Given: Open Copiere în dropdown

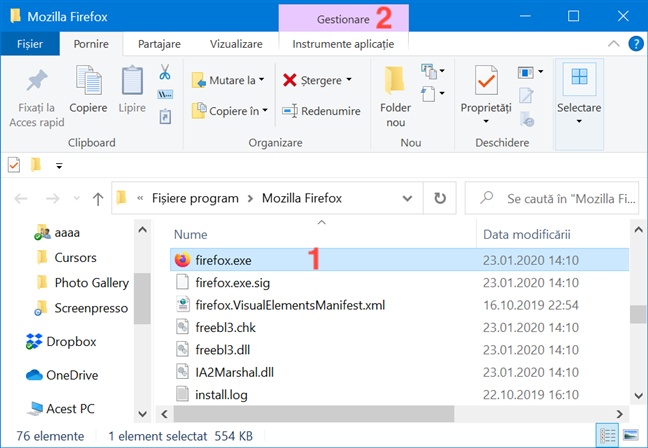Looking at the screenshot, I should click(x=230, y=111).
